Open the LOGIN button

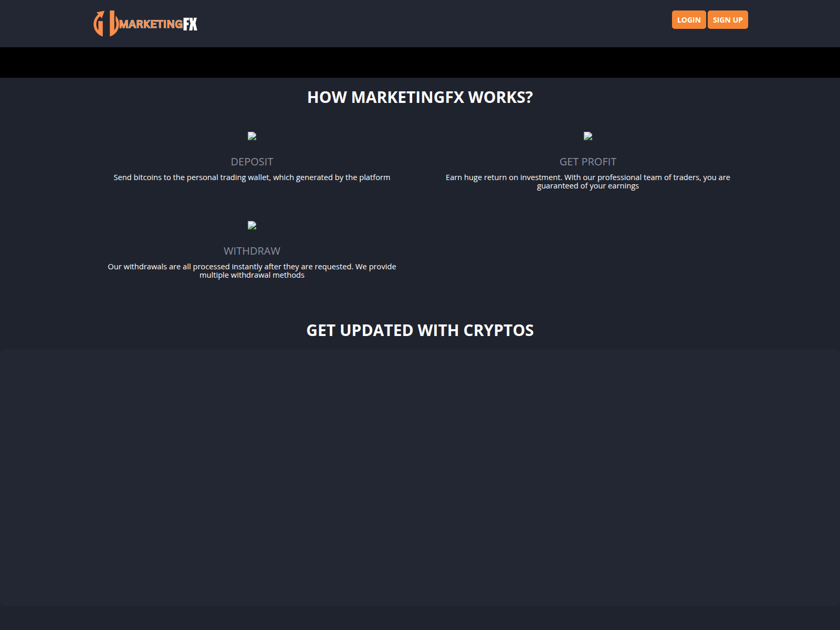689,20
